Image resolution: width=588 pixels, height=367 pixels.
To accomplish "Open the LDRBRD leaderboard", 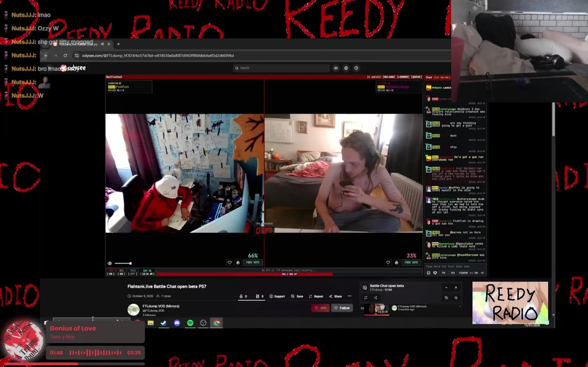I will coord(403,77).
